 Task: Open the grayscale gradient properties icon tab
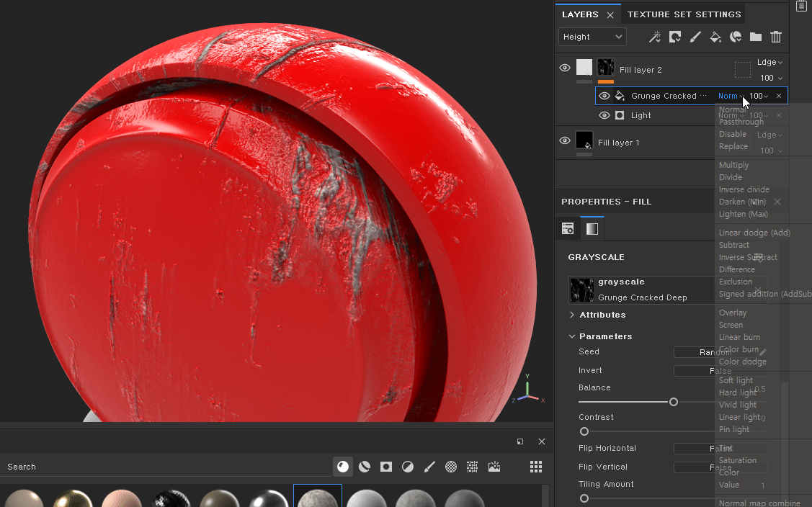(592, 228)
